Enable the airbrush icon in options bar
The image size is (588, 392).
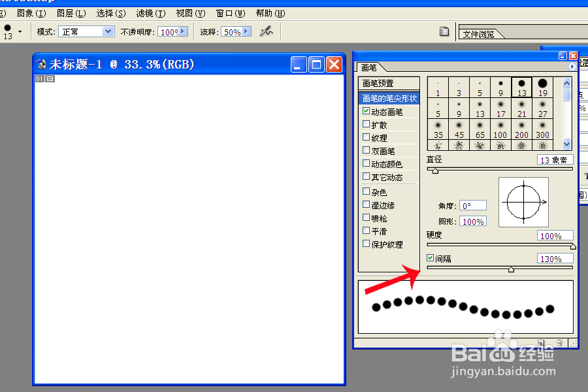tap(267, 31)
